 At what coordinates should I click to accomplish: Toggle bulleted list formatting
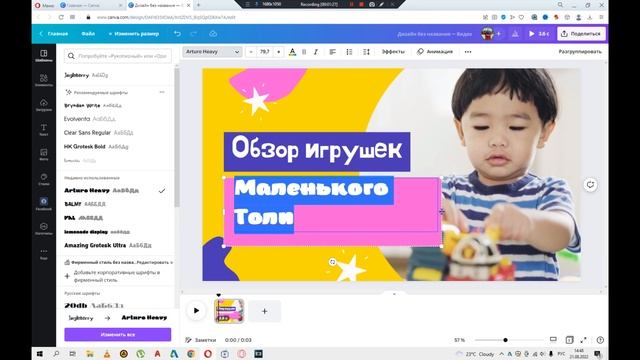(x=349, y=52)
